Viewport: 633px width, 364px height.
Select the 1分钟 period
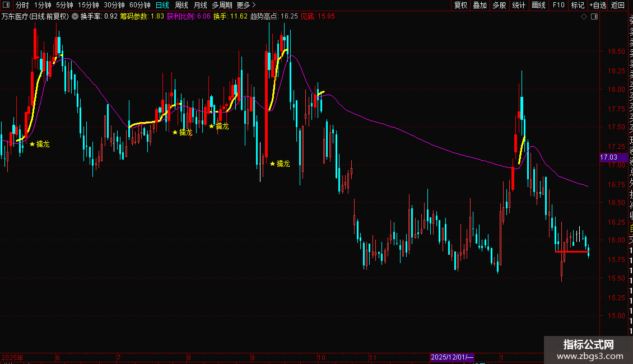43,5
